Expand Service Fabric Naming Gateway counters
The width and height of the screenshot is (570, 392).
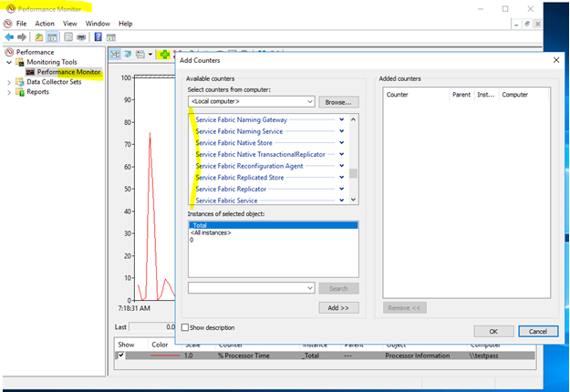tap(342, 119)
